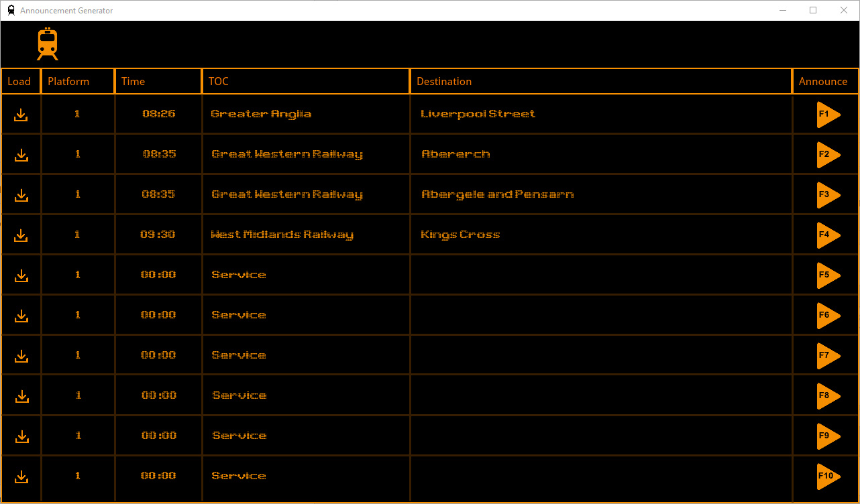Close the Announcement Generator window

point(844,10)
